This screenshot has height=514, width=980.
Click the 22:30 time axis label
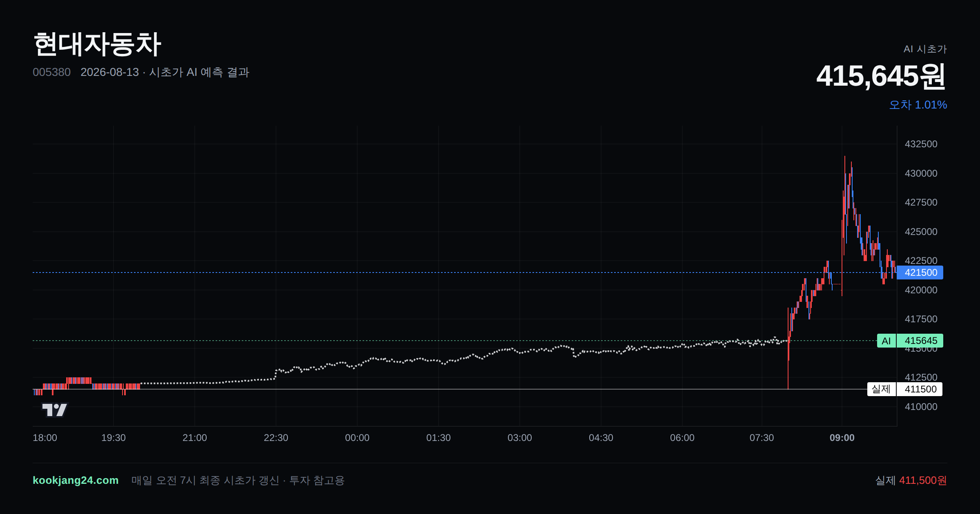point(276,438)
